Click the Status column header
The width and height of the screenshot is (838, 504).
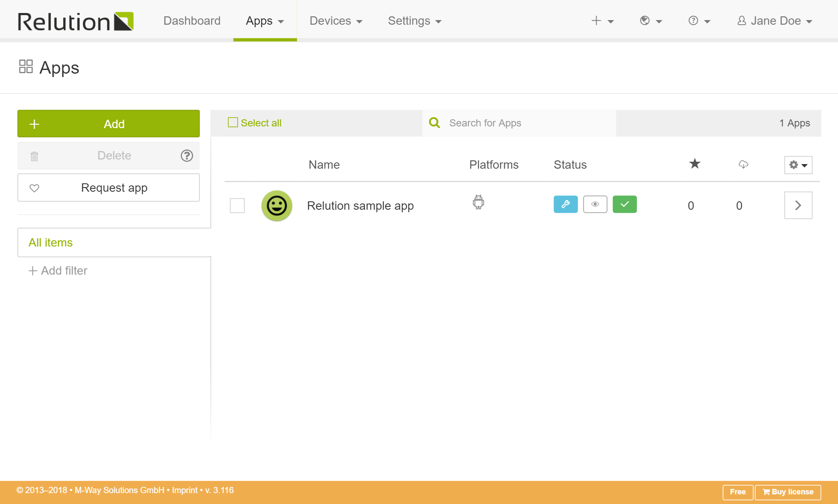pyautogui.click(x=570, y=165)
